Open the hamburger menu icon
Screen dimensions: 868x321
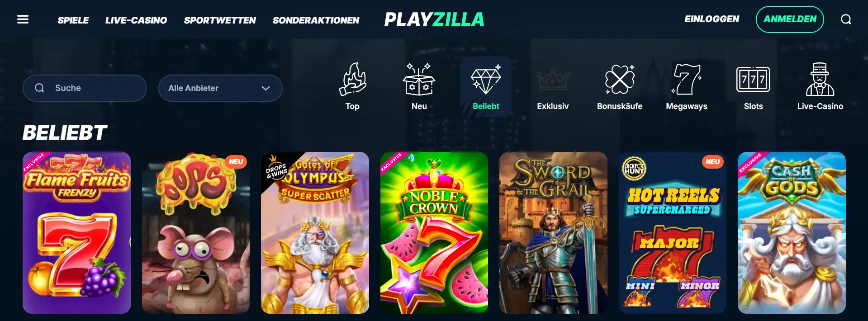(x=23, y=19)
